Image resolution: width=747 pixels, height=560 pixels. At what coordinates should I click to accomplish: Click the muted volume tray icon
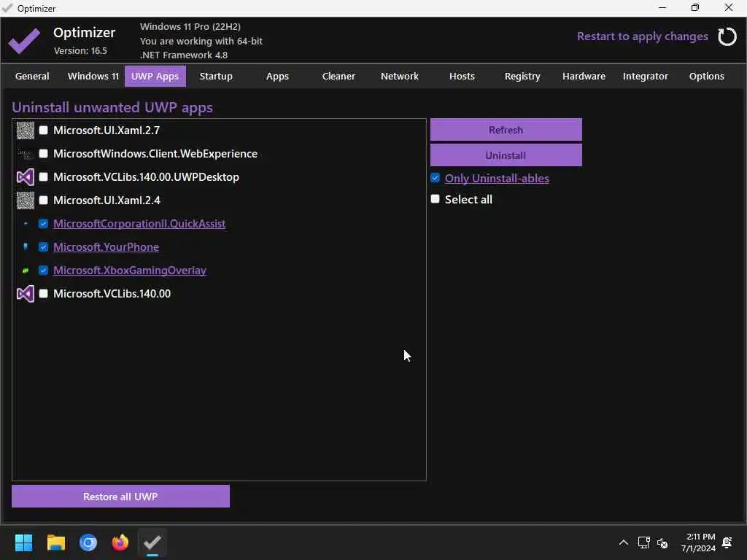tap(662, 542)
